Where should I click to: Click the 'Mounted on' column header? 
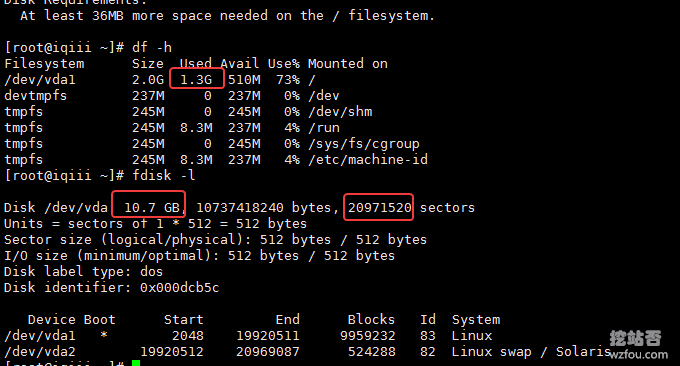pyautogui.click(x=348, y=64)
